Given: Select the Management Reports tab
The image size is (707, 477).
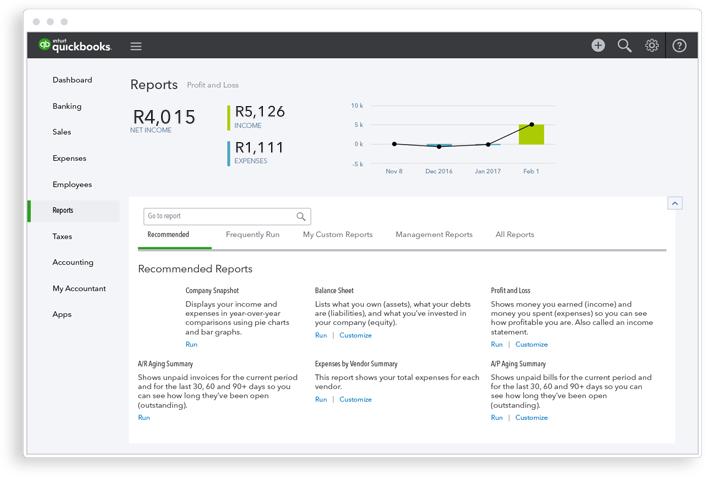Looking at the screenshot, I should [434, 234].
